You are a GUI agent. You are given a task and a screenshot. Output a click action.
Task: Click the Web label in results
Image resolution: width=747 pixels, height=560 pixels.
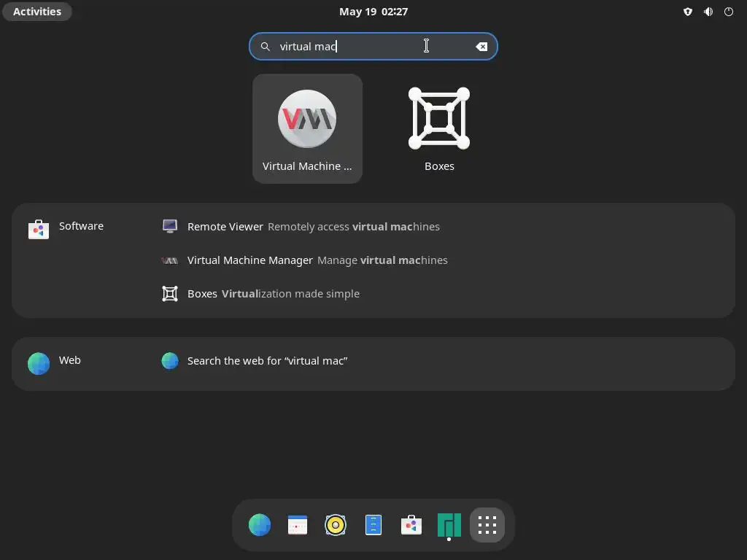coord(69,360)
